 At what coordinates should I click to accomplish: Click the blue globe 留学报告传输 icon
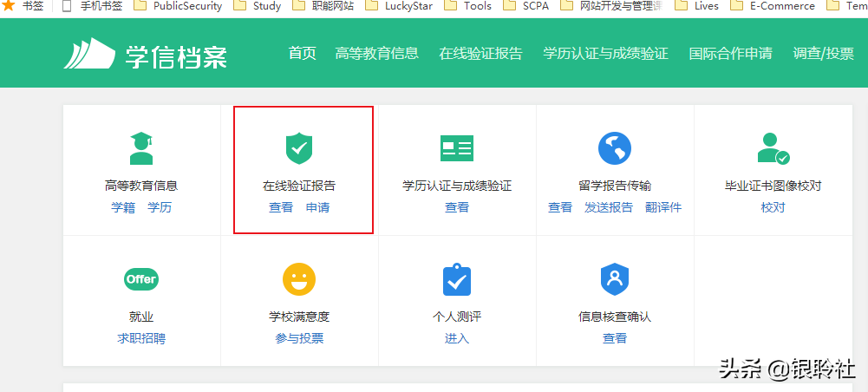point(615,148)
